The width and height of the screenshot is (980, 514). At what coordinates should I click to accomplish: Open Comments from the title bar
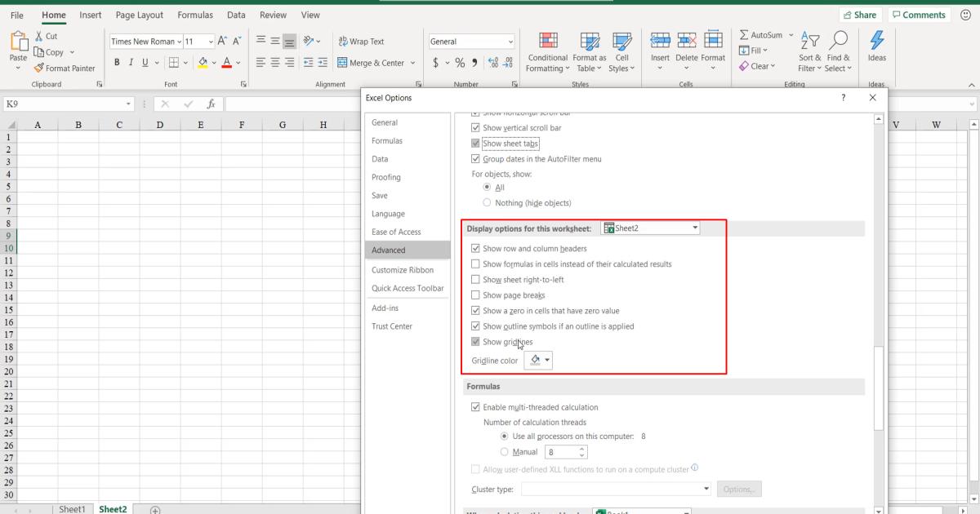coord(919,14)
